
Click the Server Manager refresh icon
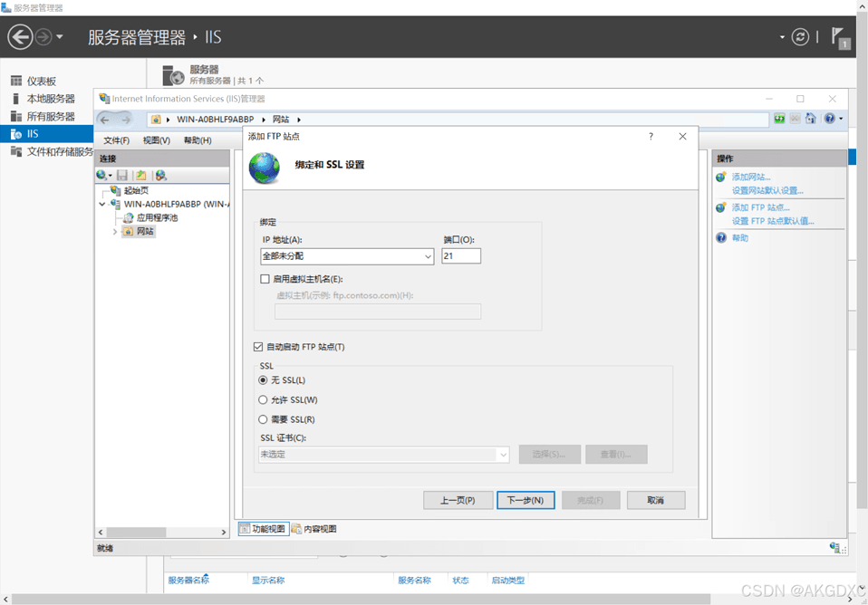[x=800, y=37]
